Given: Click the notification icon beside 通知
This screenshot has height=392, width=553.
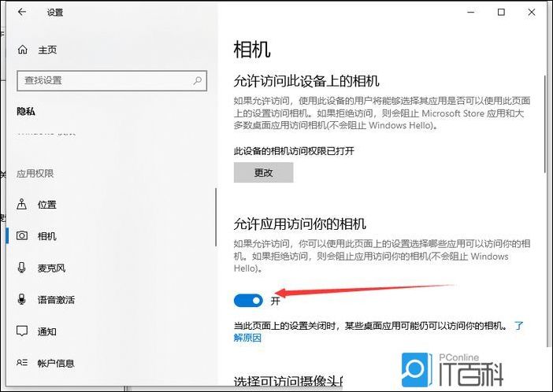Looking at the screenshot, I should click(22, 331).
